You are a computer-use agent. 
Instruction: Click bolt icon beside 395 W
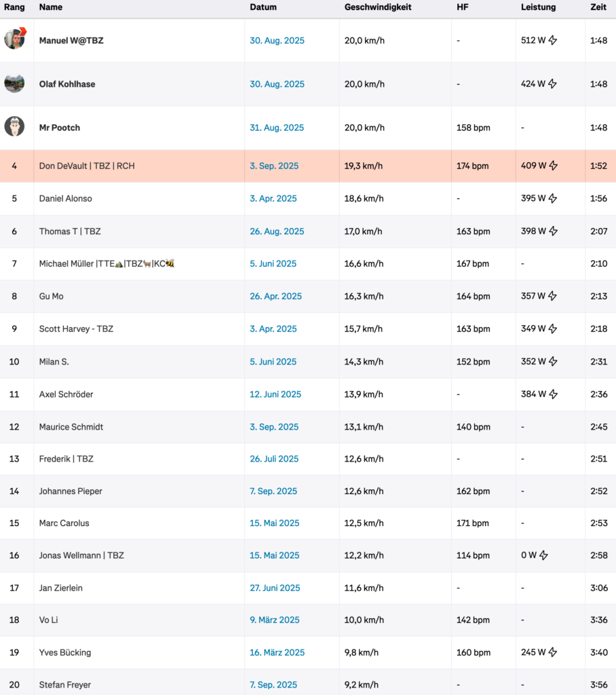pyautogui.click(x=553, y=199)
